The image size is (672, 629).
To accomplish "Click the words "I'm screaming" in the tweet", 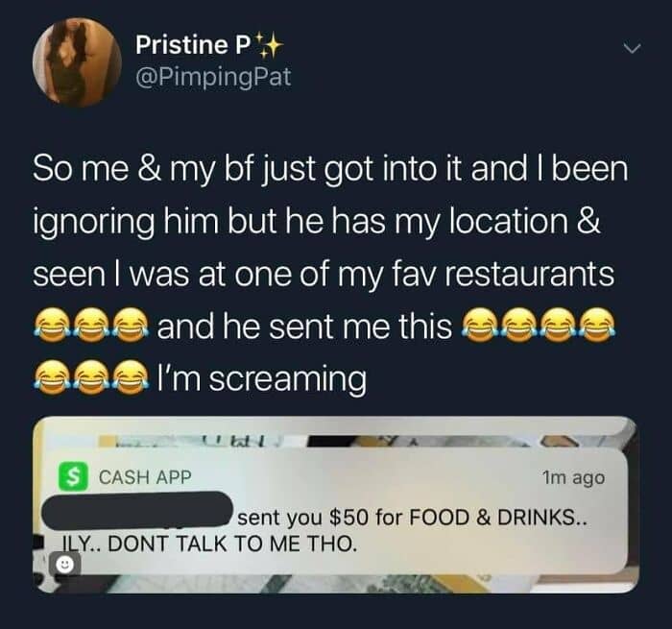I will pos(261,379).
